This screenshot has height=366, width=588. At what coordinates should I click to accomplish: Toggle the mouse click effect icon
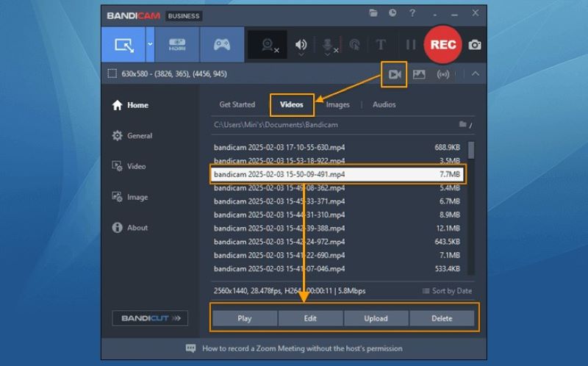pos(354,45)
